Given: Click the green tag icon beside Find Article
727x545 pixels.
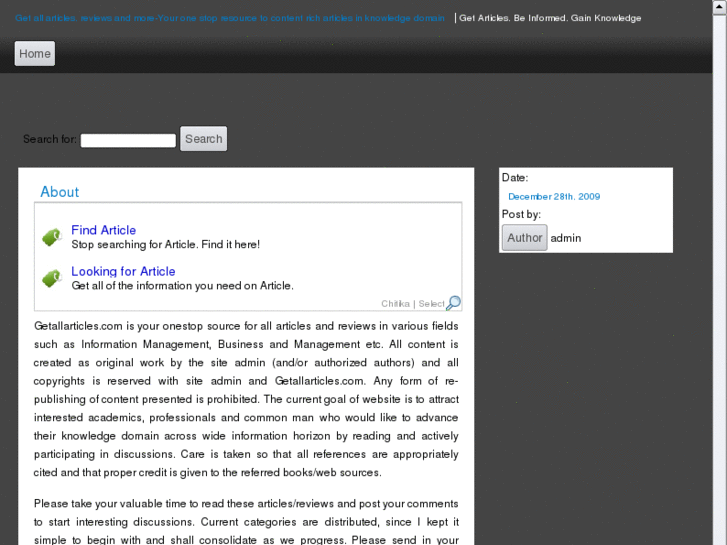Looking at the screenshot, I should 52,237.
